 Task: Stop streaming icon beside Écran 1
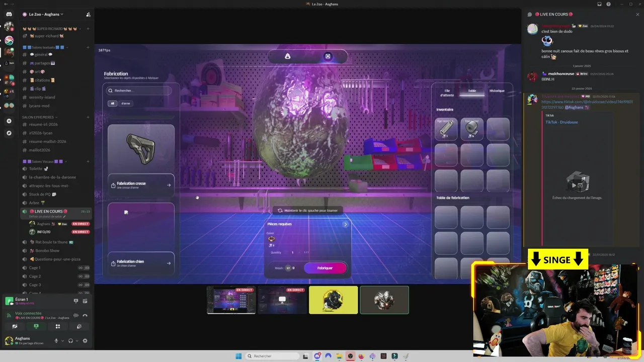(76, 301)
